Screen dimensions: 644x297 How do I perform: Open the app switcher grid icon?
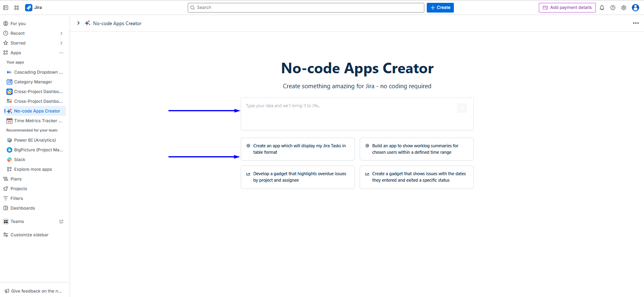point(17,8)
